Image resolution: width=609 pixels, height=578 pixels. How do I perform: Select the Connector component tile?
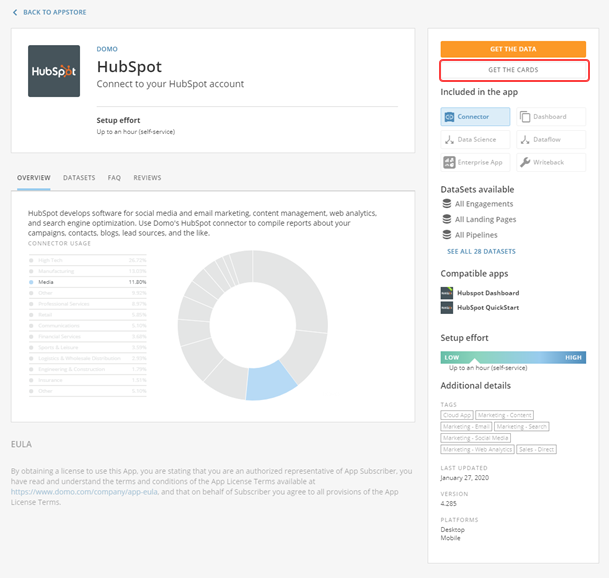click(475, 117)
